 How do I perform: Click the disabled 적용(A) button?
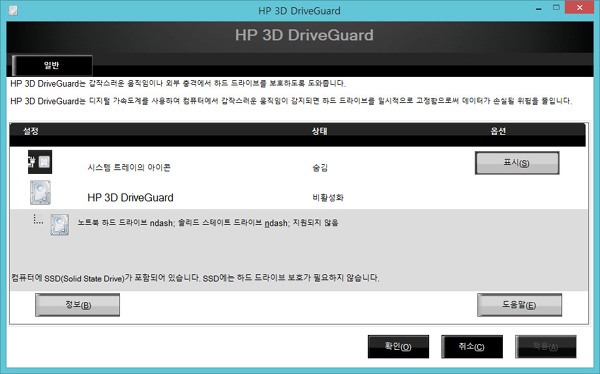coord(546,347)
